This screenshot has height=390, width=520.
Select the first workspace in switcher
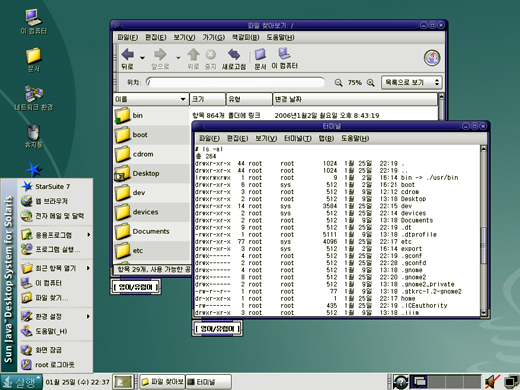coord(419,382)
